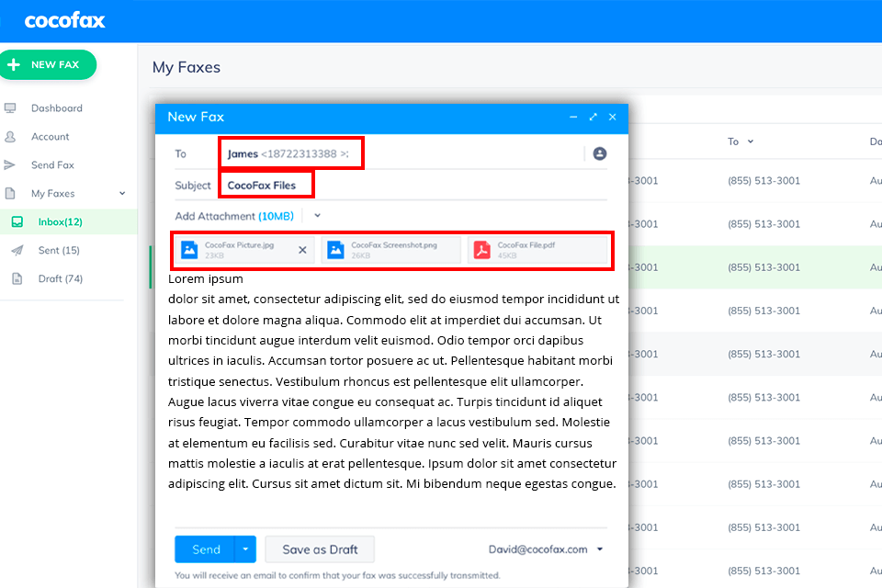Click the plus icon on NEW FAX
This screenshot has height=588, width=882.
15,64
